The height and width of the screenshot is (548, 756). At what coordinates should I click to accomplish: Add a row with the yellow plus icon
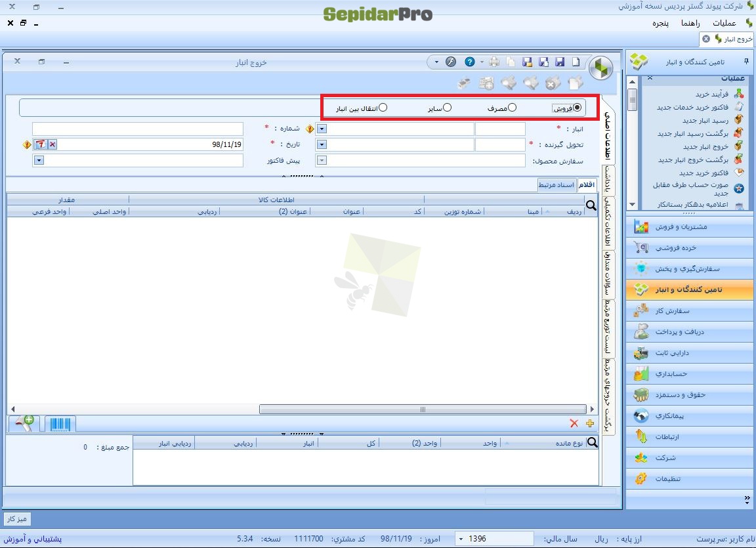(x=590, y=423)
